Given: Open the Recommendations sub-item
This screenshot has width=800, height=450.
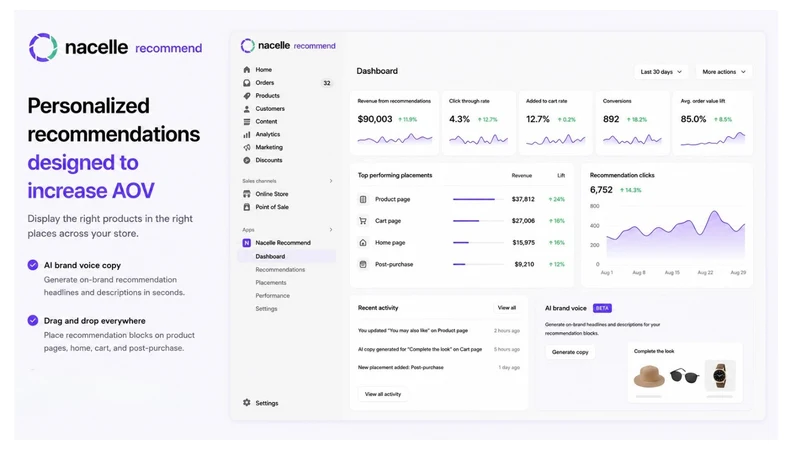Looking at the screenshot, I should [x=280, y=269].
